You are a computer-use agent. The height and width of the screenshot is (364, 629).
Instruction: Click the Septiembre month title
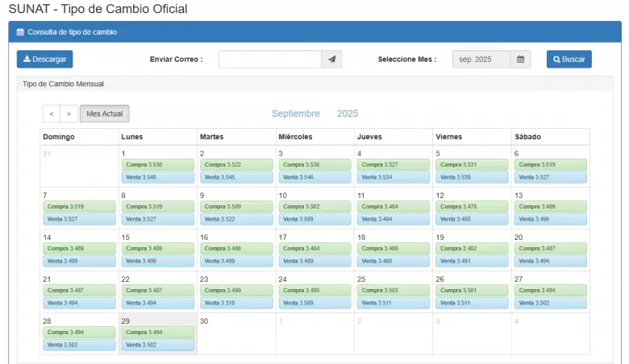pos(296,114)
